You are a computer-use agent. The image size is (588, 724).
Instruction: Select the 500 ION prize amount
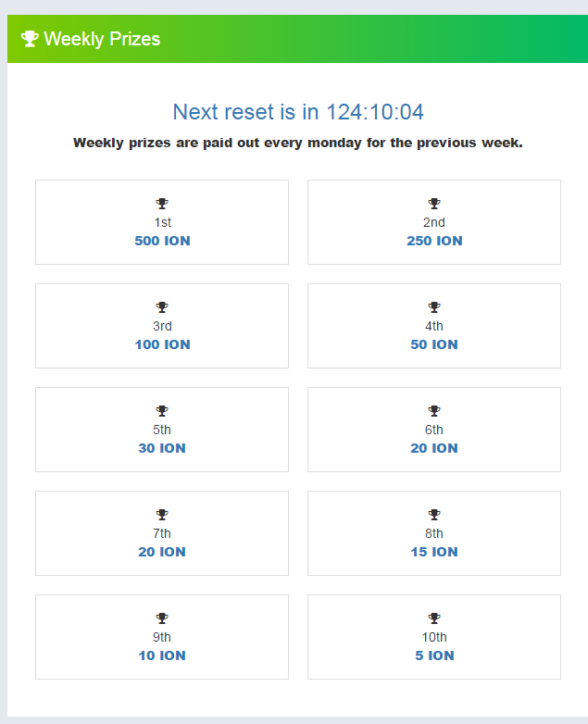click(162, 241)
